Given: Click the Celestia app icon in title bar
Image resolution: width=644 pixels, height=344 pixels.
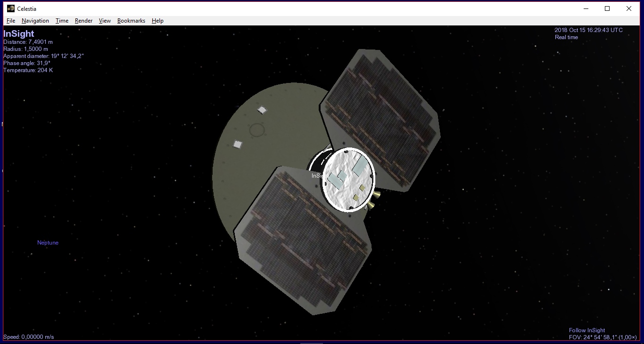Looking at the screenshot, I should pos(11,8).
